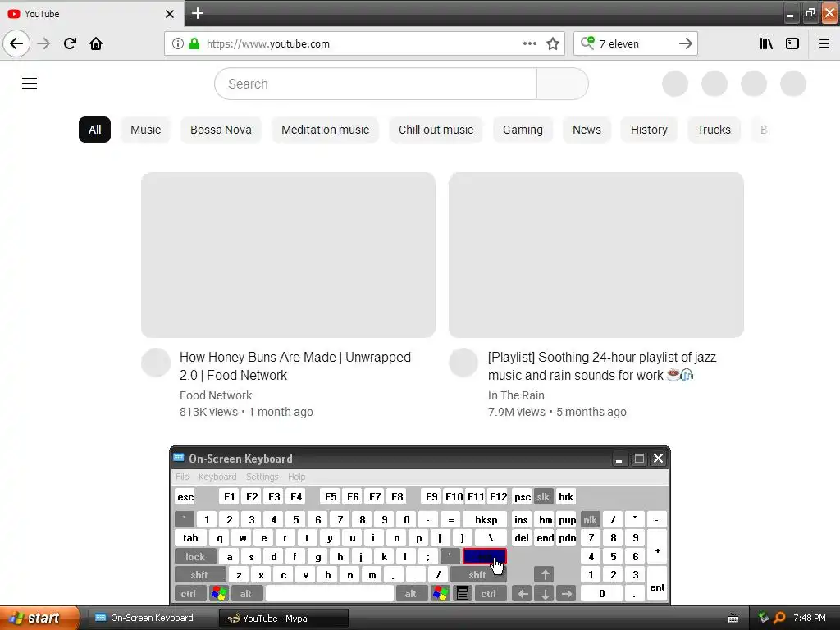The image size is (840, 630).
Task: Click the YouTube search field
Action: coord(376,84)
